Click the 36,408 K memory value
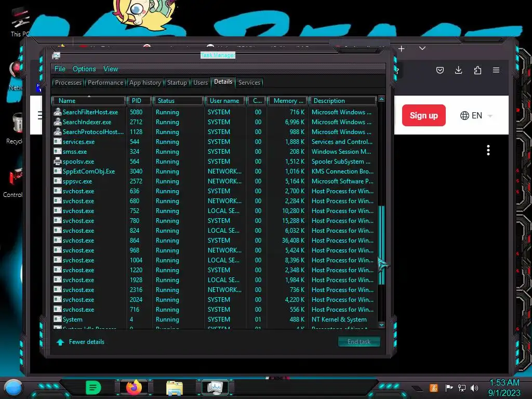Image resolution: width=532 pixels, height=399 pixels. point(293,240)
